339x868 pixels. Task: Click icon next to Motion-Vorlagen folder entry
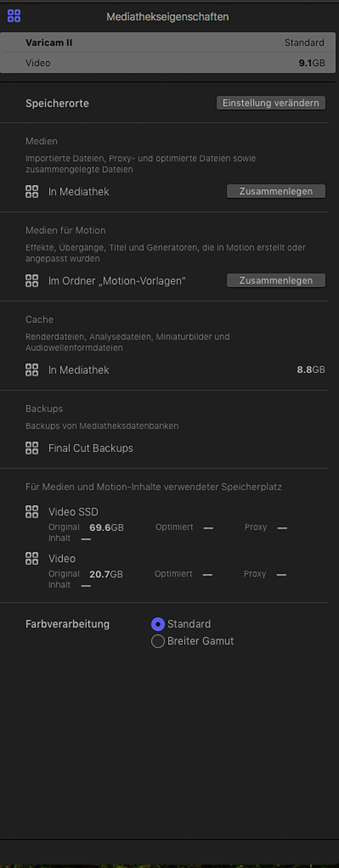[x=32, y=280]
